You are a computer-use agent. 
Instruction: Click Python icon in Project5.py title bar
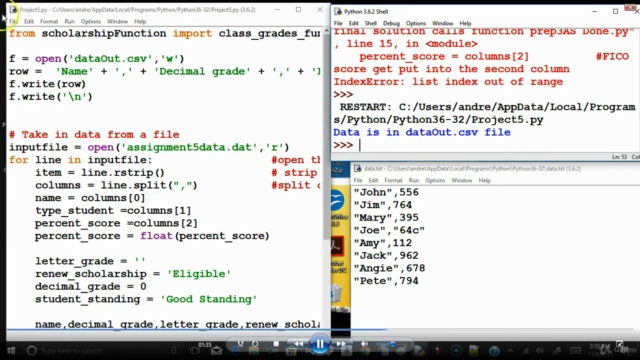point(13,9)
